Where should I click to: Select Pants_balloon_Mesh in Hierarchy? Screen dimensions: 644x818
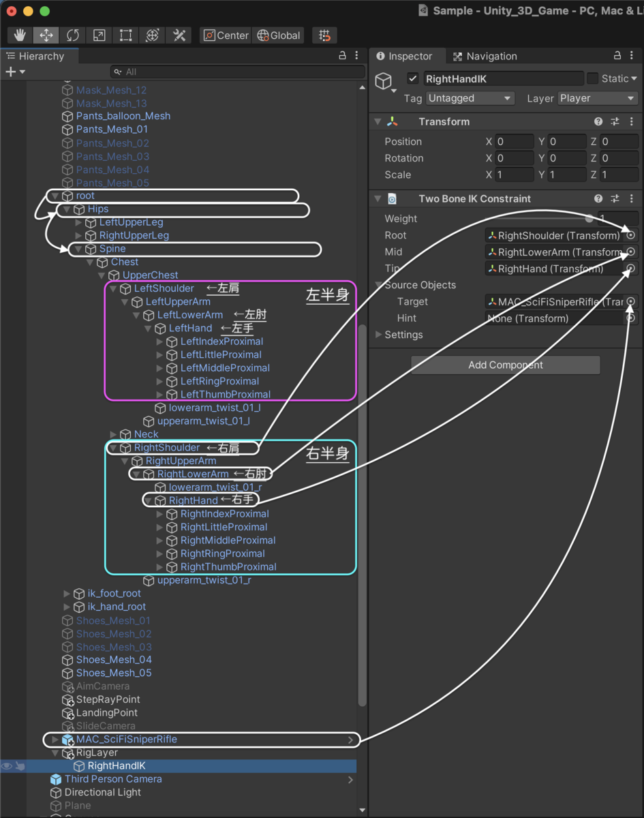click(x=123, y=116)
